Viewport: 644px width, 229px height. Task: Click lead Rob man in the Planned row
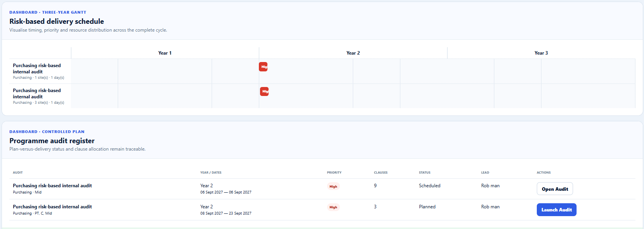coord(490,207)
